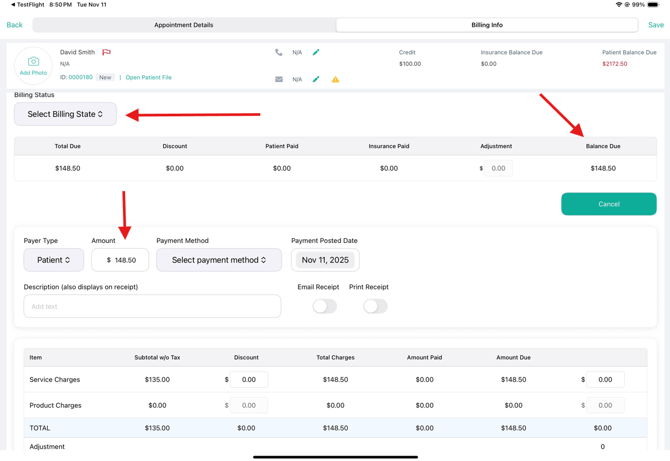Screen dimensions: 670x461
Task: Edit phone number with pencil icon
Action: click(x=316, y=52)
